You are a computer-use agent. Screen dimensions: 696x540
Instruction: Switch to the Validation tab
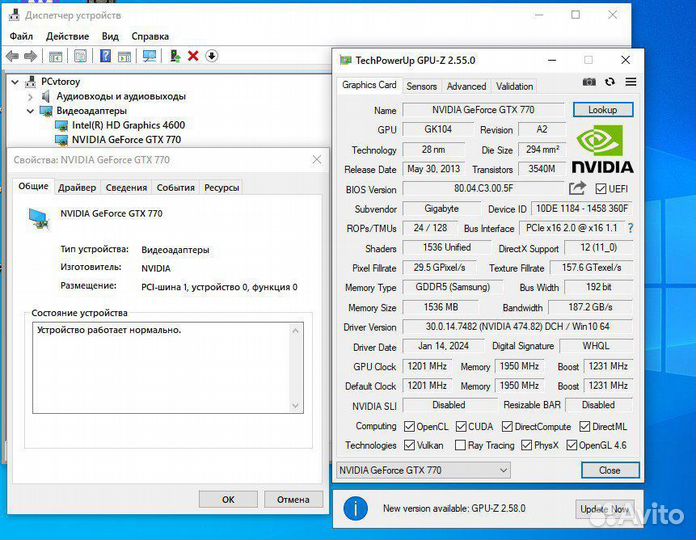pyautogui.click(x=514, y=87)
